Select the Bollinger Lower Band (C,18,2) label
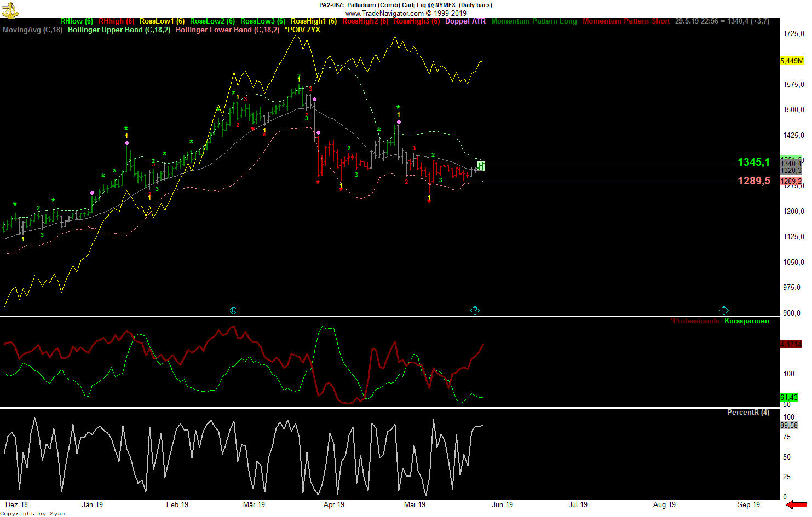The image size is (812, 517). pos(227,30)
